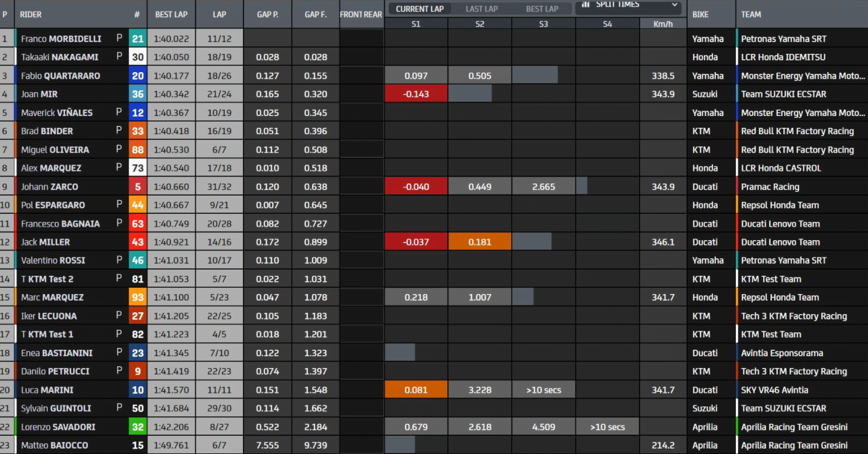Click Fabio Quartararo's S3 progress bar
868x454 pixels.
pyautogui.click(x=535, y=76)
